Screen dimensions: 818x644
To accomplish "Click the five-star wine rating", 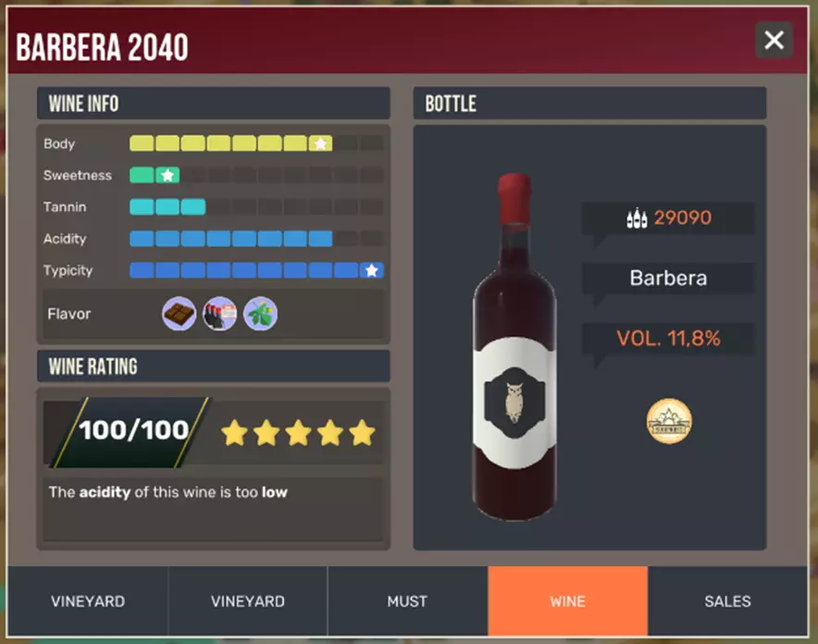I will click(x=298, y=433).
